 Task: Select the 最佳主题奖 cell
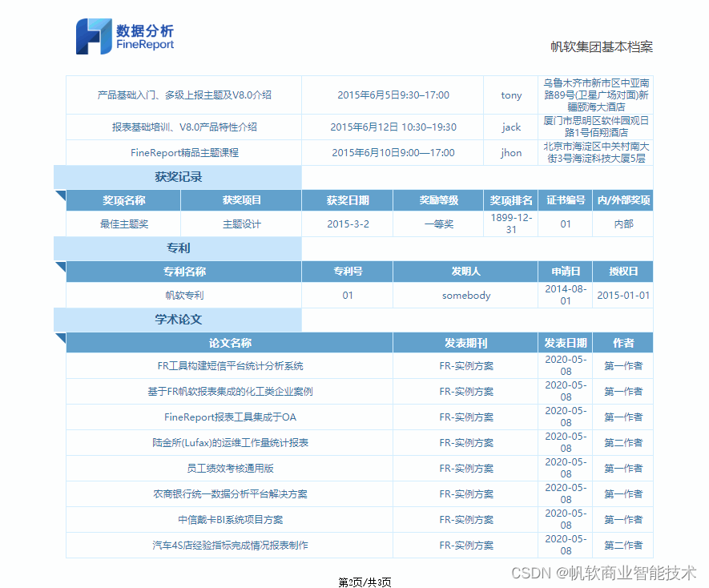coord(123,224)
